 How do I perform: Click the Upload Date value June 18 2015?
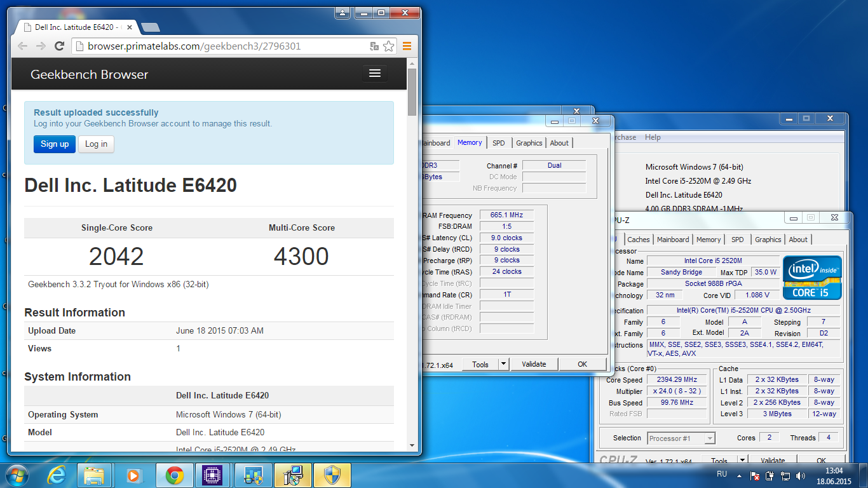click(x=220, y=330)
